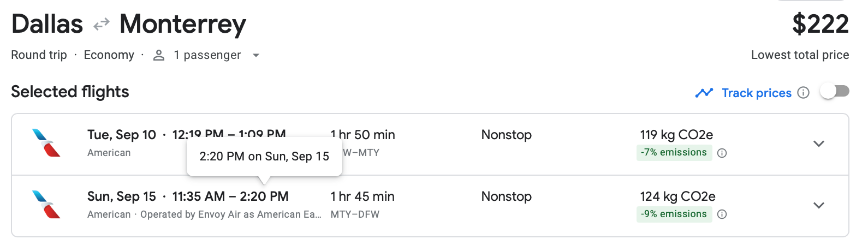Click the Track prices label
Image resolution: width=868 pixels, height=251 pixels.
click(x=756, y=93)
